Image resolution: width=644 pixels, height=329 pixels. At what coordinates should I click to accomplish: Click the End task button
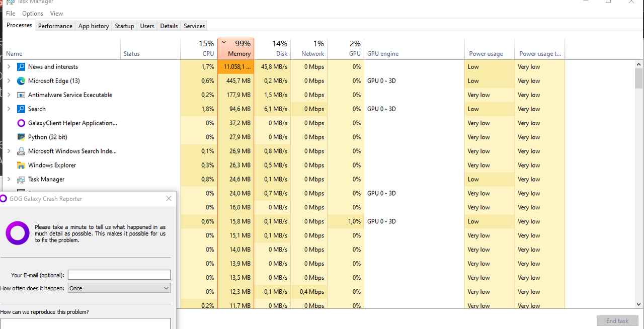coord(617,321)
